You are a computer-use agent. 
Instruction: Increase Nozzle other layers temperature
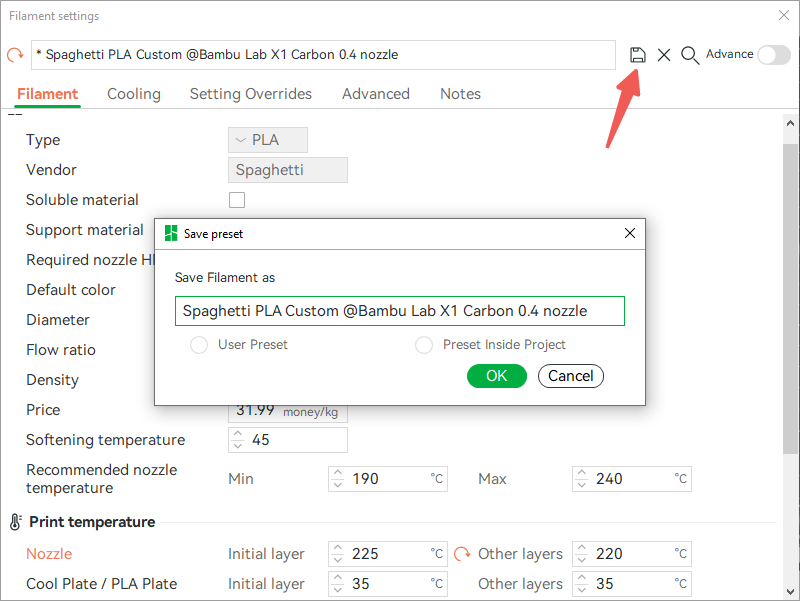click(582, 548)
